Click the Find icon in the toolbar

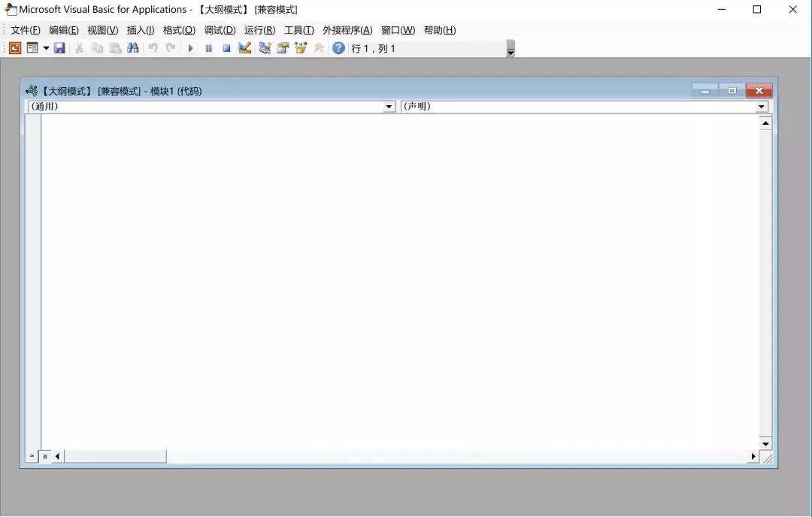pos(132,47)
